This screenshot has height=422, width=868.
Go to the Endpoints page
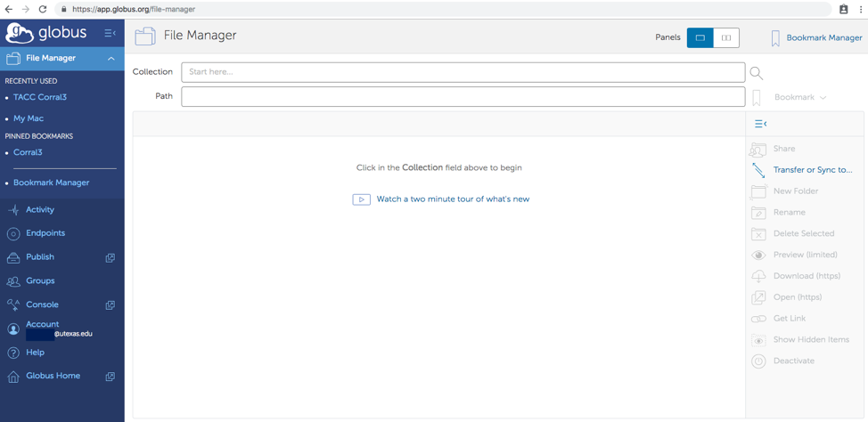pyautogui.click(x=45, y=233)
